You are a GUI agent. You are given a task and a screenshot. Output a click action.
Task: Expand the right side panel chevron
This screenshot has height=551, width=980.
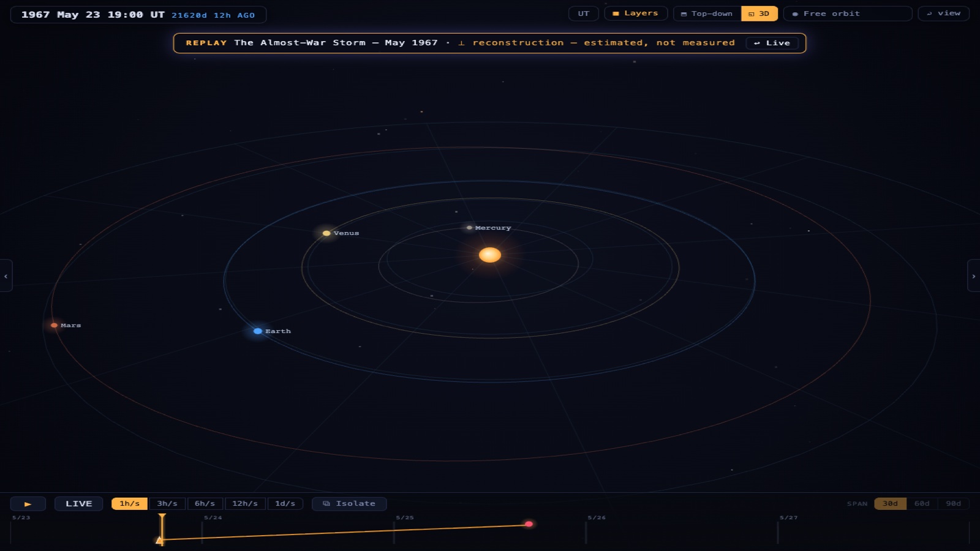[973, 276]
